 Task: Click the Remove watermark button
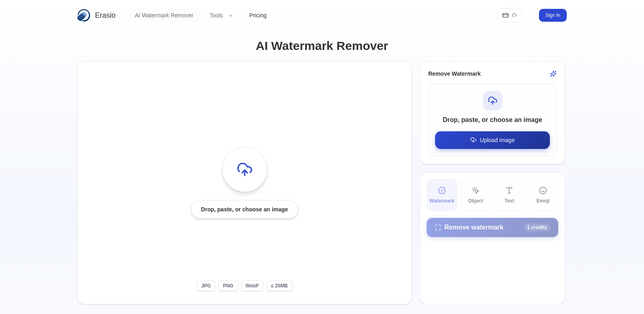[x=492, y=227]
